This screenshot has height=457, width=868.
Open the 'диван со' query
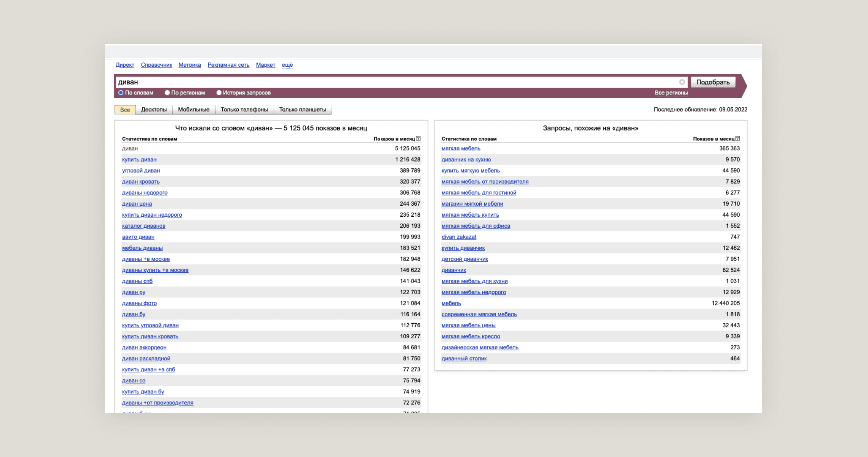tap(134, 380)
